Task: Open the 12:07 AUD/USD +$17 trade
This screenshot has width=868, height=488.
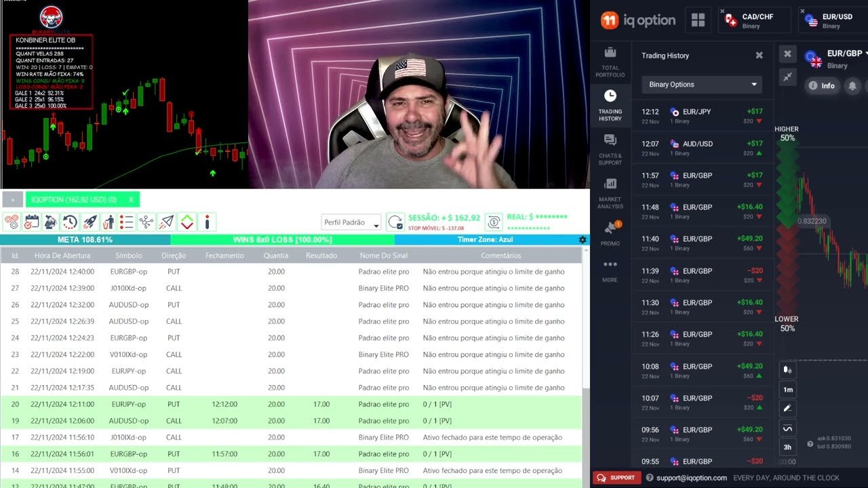Action: click(x=703, y=148)
